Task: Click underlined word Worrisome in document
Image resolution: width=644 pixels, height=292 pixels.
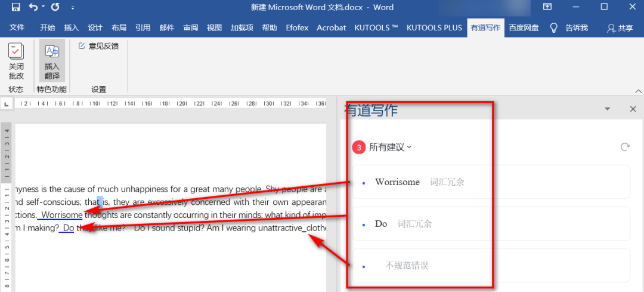Action: point(61,215)
